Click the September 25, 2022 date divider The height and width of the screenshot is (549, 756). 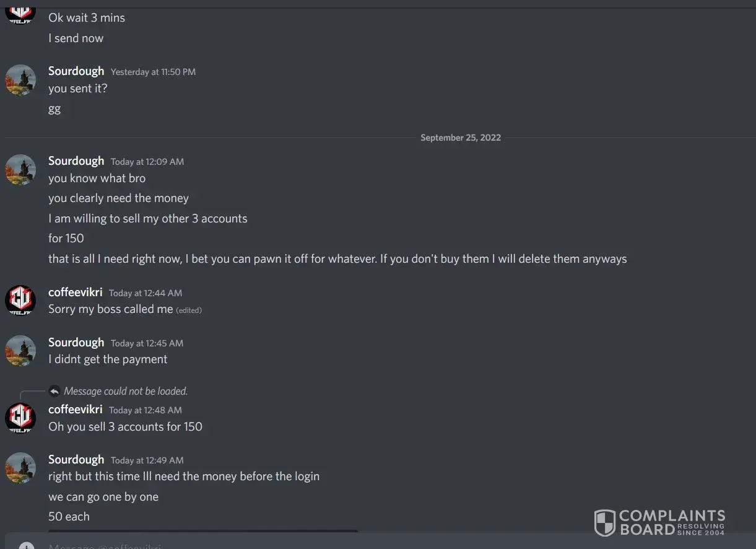[461, 138]
